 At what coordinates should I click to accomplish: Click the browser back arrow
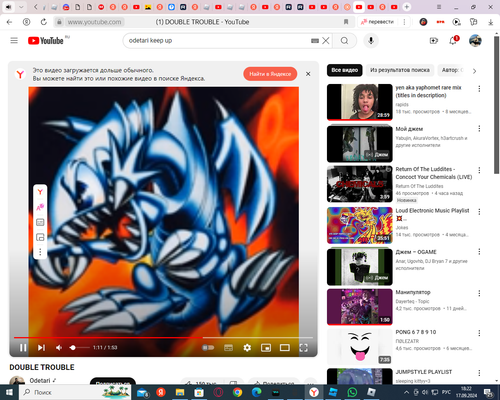(x=9, y=22)
